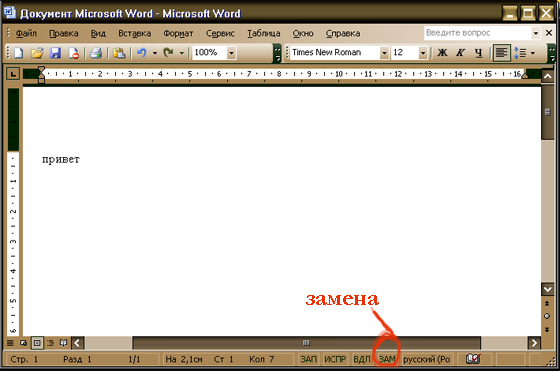
Task: Open the Вставка menu
Action: tap(135, 34)
